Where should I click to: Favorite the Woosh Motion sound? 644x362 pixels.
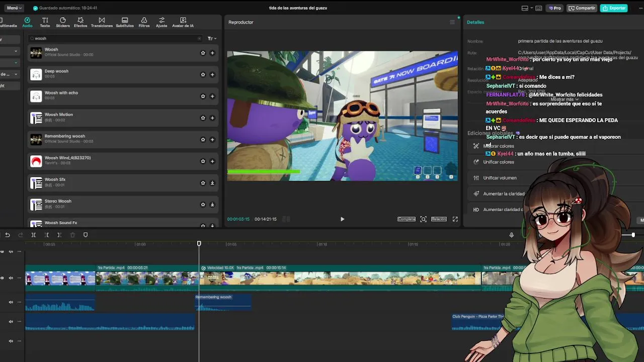pyautogui.click(x=203, y=118)
